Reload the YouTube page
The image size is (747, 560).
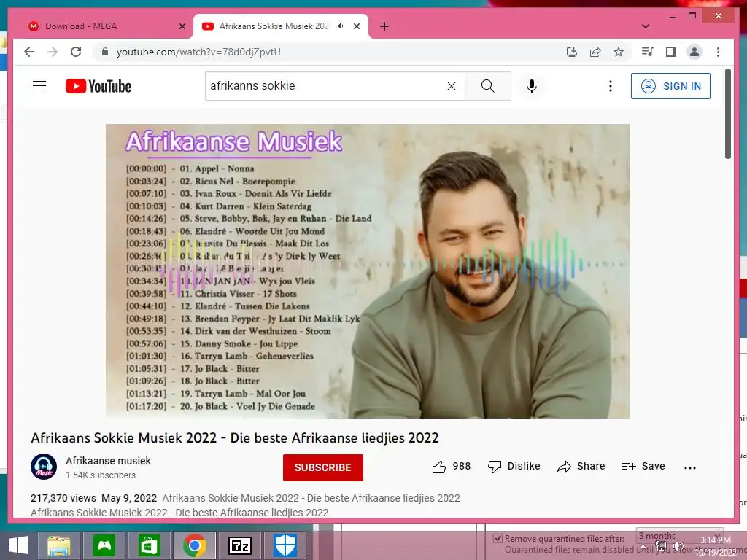[x=76, y=52]
